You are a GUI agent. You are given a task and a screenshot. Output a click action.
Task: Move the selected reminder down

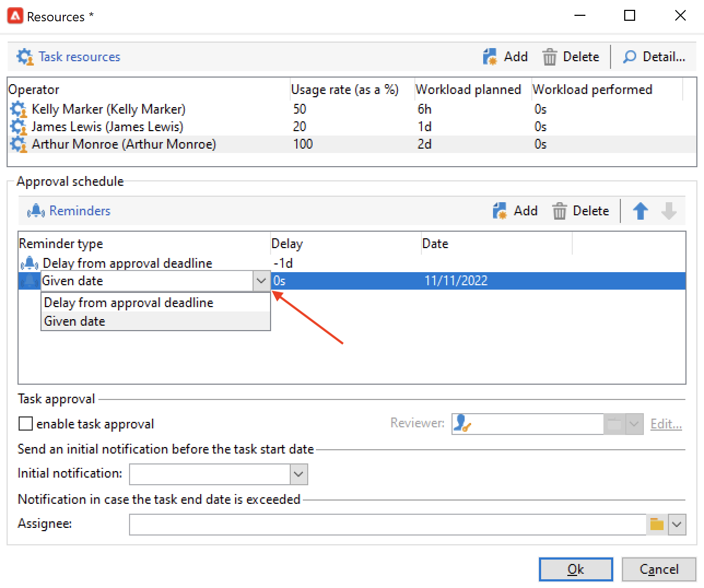pyautogui.click(x=669, y=211)
